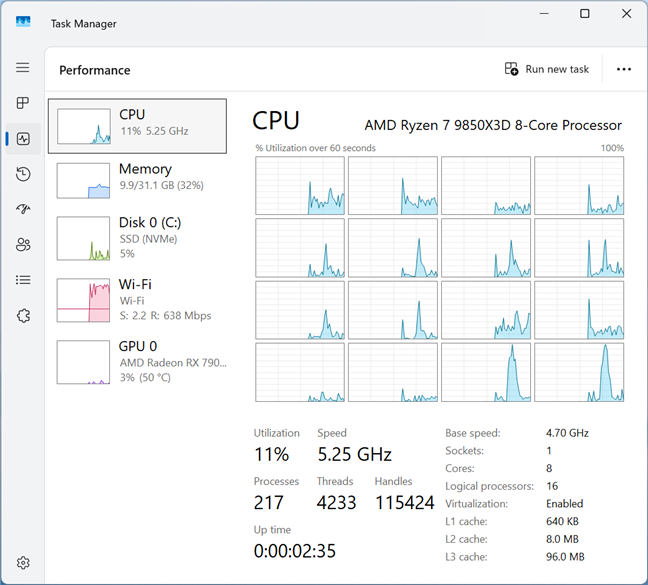Image resolution: width=648 pixels, height=585 pixels.
Task: Open the three-dot more options menu
Action: 624,69
